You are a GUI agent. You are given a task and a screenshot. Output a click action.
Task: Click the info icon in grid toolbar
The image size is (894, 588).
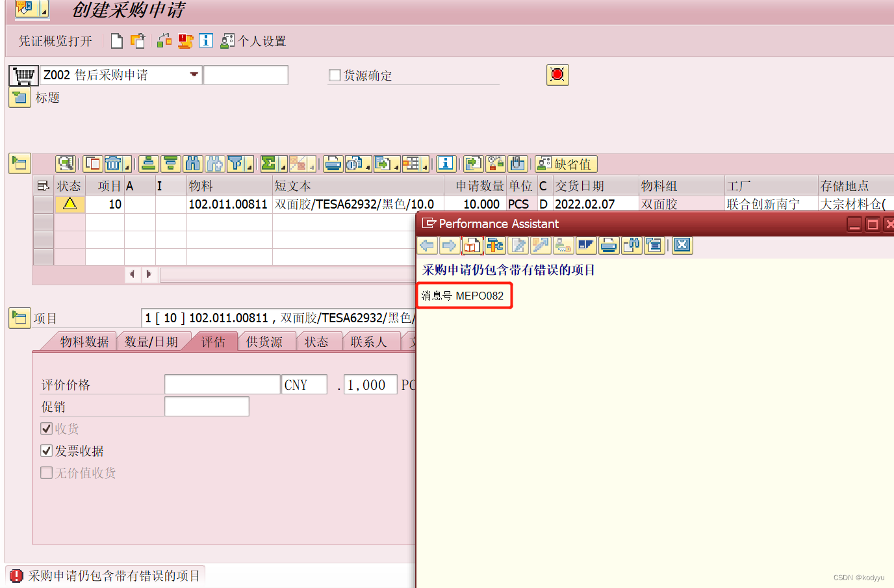tap(446, 164)
